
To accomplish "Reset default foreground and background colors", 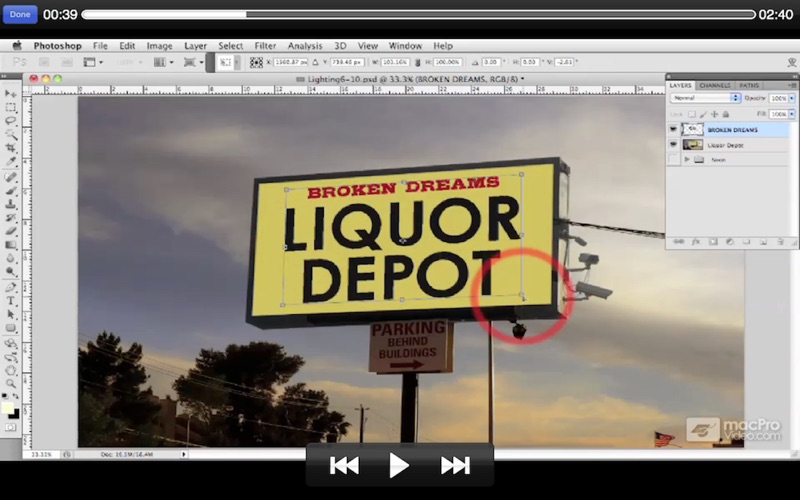I will (5, 396).
